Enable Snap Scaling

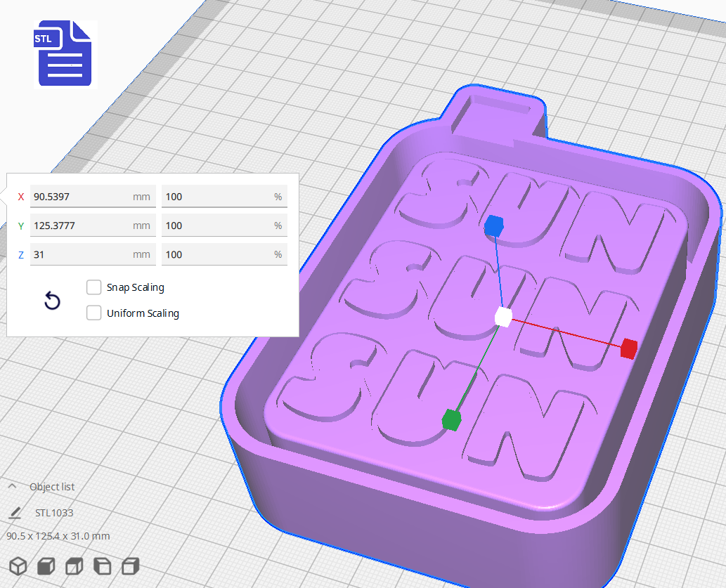click(93, 287)
